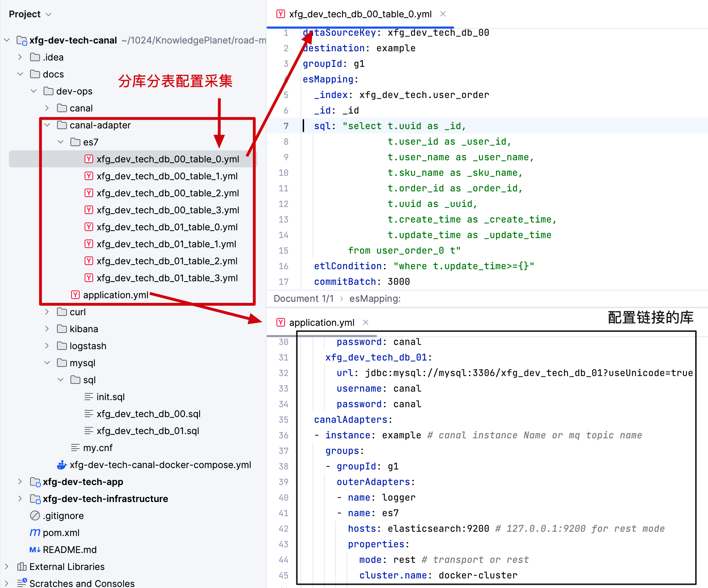Click the docs folder icon
Image resolution: width=708 pixels, height=588 pixels.
point(35,74)
